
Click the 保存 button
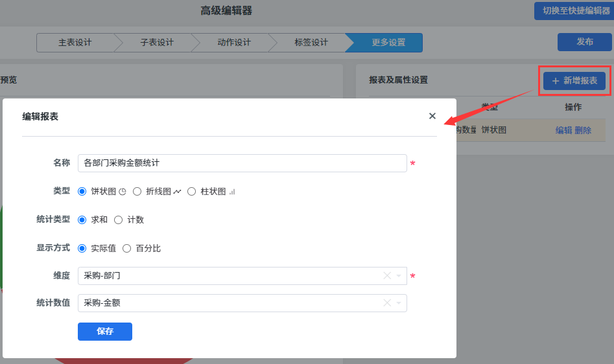[x=105, y=332]
